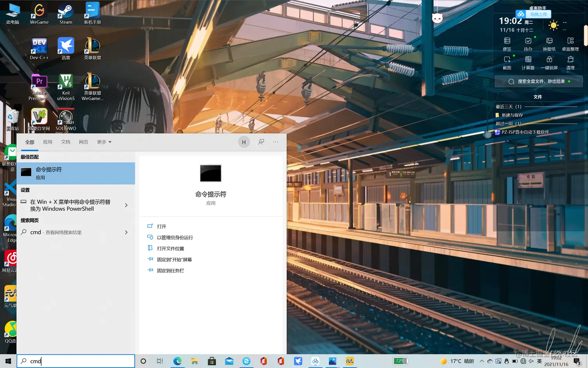Open Microsoft Edge from the taskbar

click(177, 361)
